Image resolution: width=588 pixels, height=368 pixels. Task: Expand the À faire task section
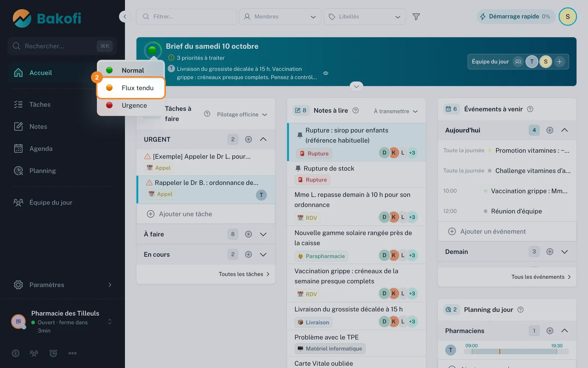pyautogui.click(x=263, y=234)
